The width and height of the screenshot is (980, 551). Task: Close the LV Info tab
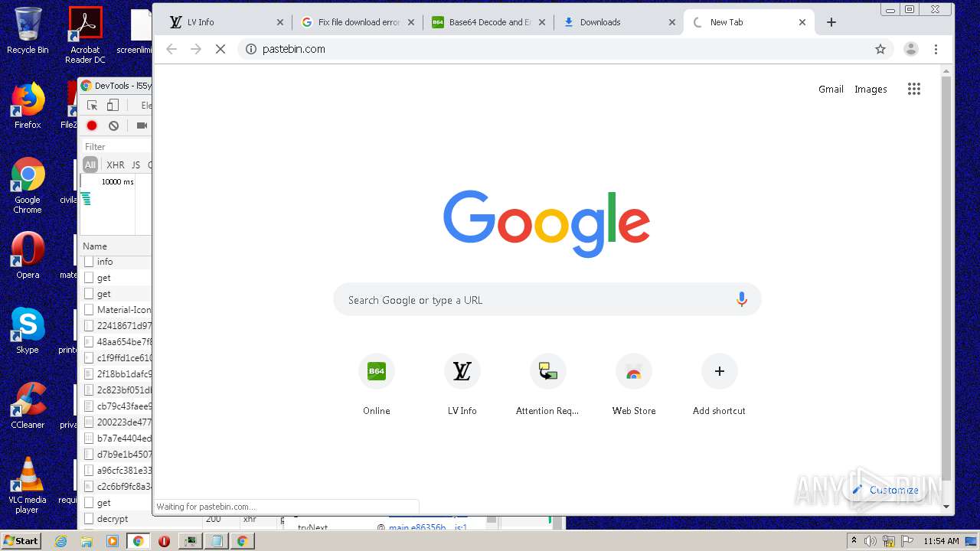tap(280, 22)
